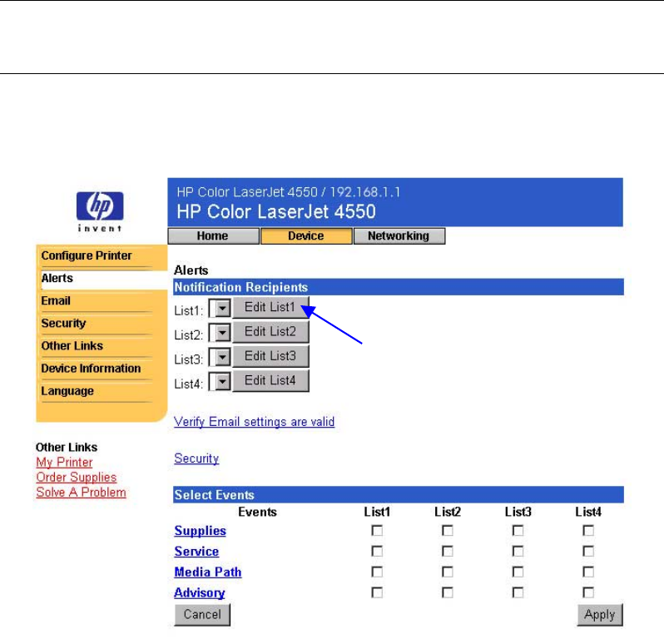Switch to the Networking tab
664x644 pixels.
[399, 235]
